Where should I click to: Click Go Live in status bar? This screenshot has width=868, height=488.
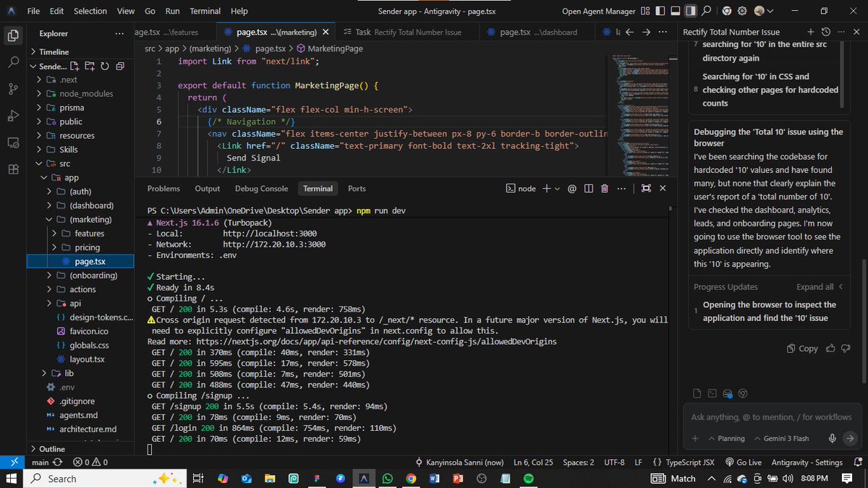click(x=743, y=462)
